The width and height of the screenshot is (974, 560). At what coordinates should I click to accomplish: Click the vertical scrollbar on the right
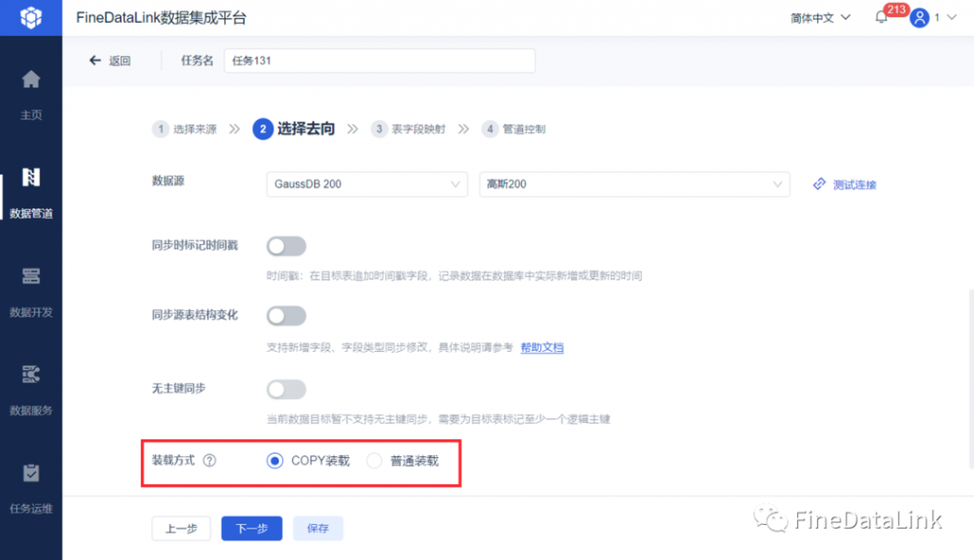[x=971, y=378]
